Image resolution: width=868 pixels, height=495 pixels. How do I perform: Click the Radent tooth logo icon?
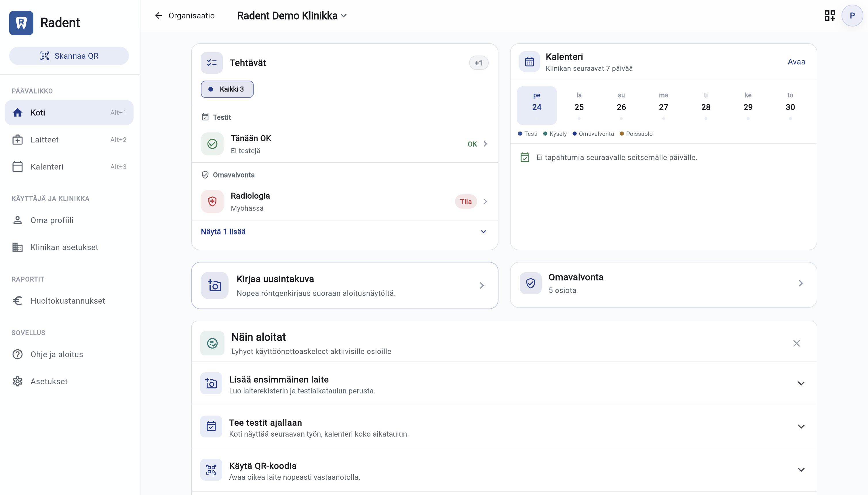click(x=21, y=23)
